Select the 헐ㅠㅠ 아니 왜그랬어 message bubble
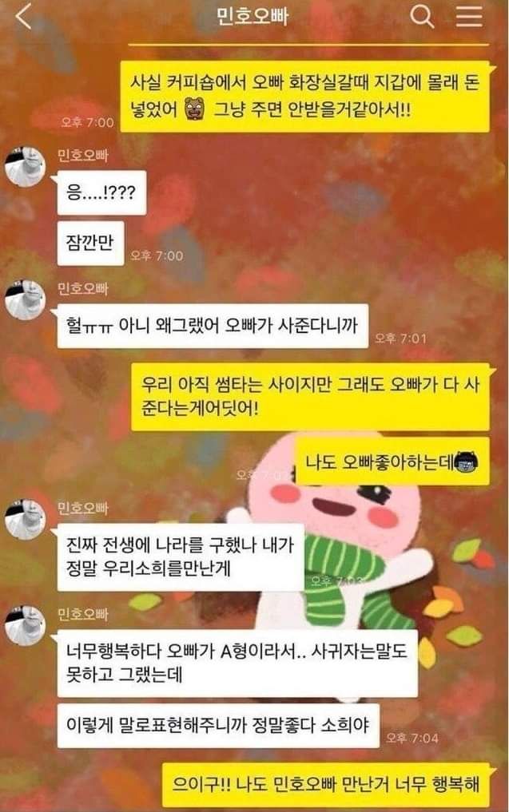This screenshot has width=509, height=812. (x=213, y=326)
